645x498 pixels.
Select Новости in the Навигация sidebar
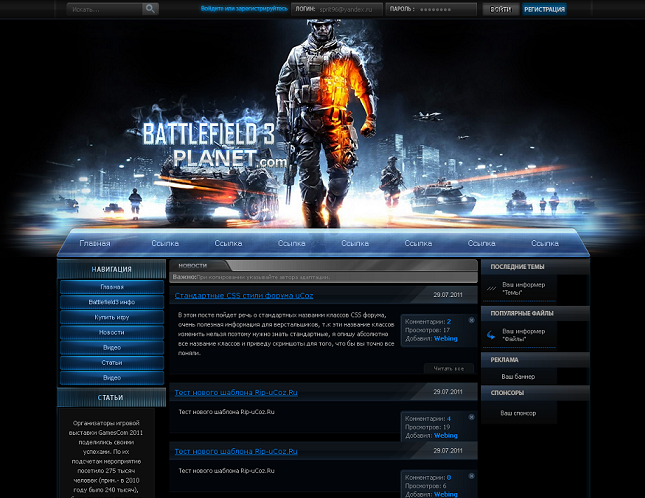click(x=112, y=332)
